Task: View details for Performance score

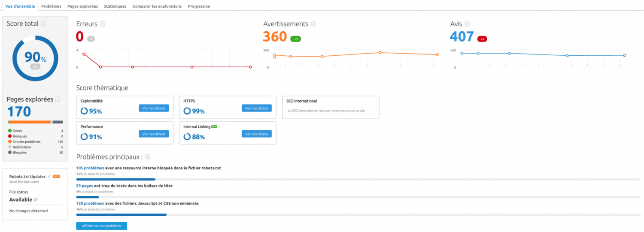Action: point(154,134)
